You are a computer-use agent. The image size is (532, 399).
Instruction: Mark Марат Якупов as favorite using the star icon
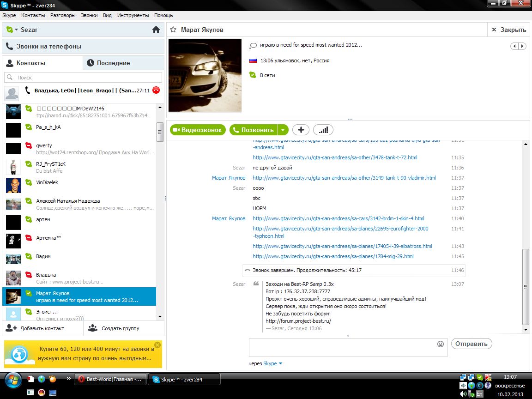pyautogui.click(x=173, y=30)
